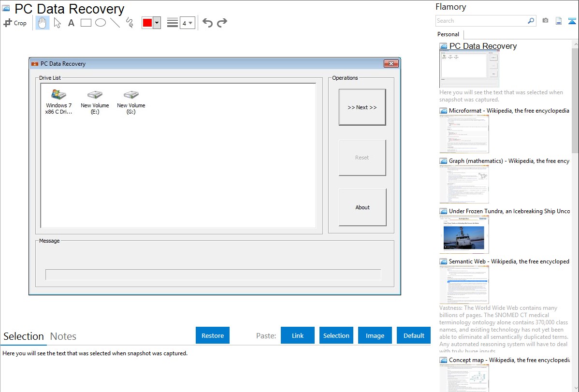The image size is (579, 392).
Task: Click the magnifier search icon
Action: (531, 21)
